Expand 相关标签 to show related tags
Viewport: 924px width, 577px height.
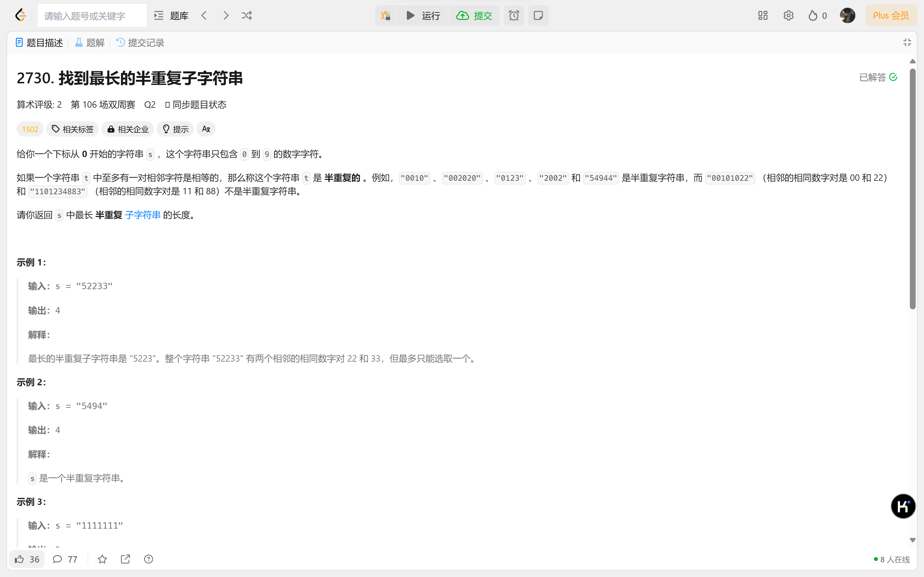pyautogui.click(x=72, y=129)
